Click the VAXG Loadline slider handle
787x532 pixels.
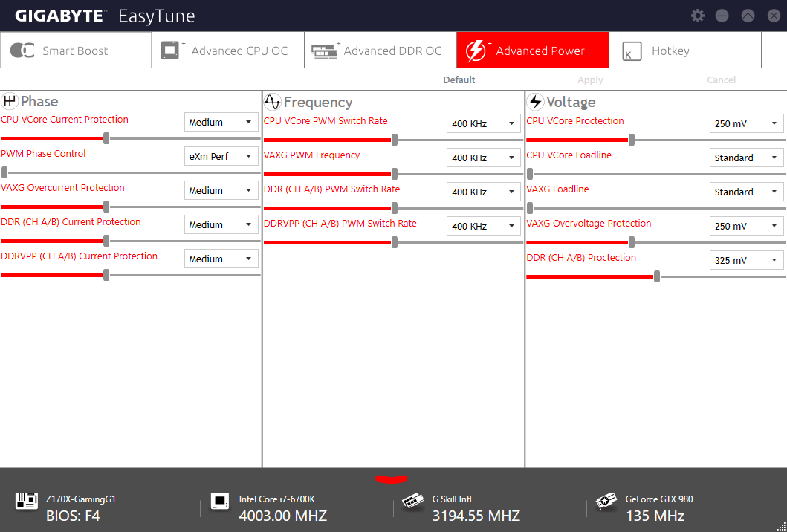click(530, 208)
